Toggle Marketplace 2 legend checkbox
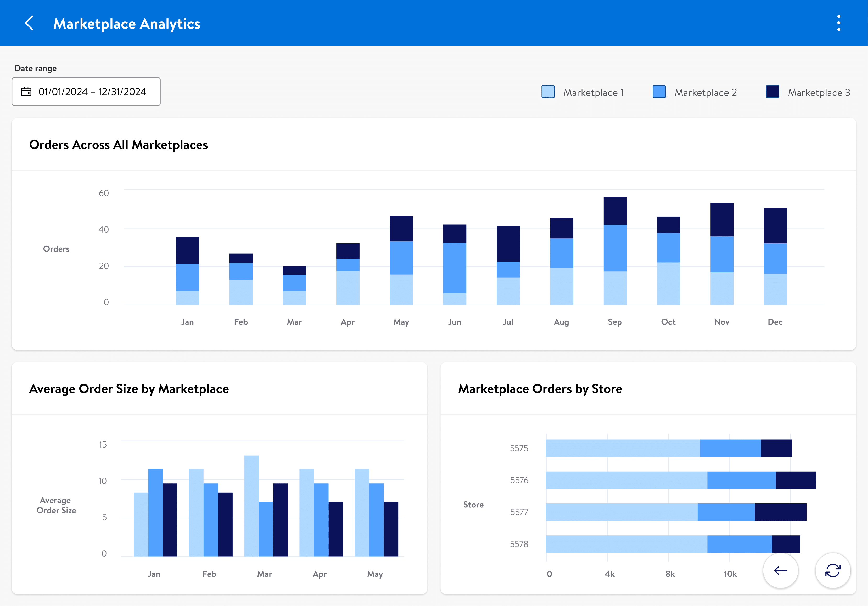The image size is (868, 606). pyautogui.click(x=659, y=92)
